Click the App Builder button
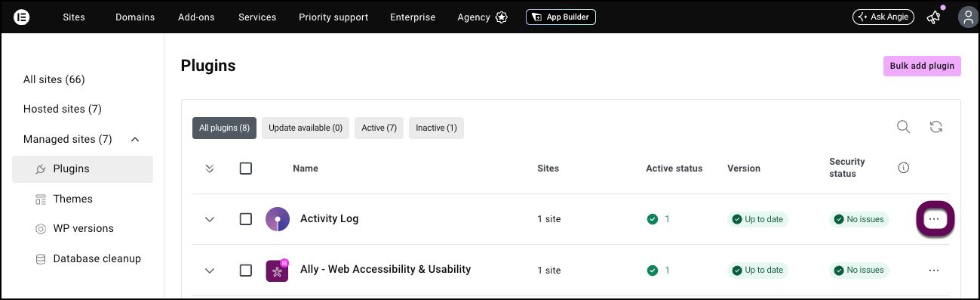 click(561, 17)
